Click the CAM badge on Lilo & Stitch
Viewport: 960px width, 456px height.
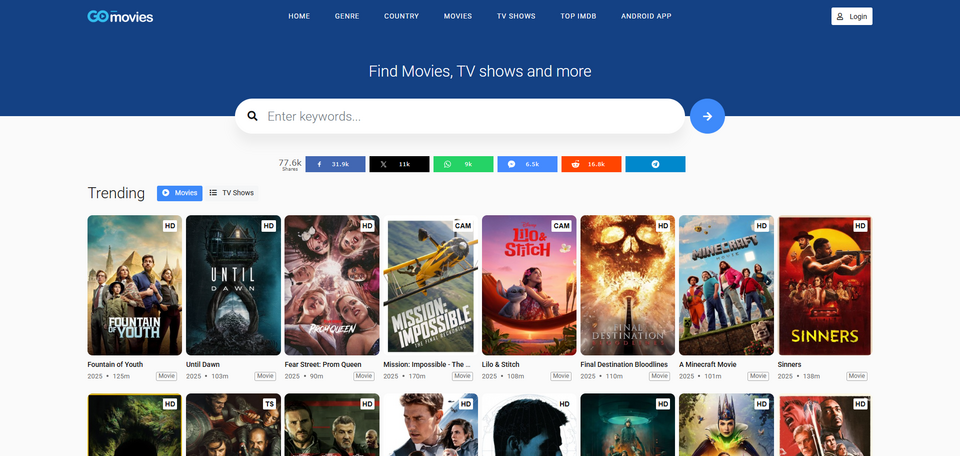[x=561, y=226]
